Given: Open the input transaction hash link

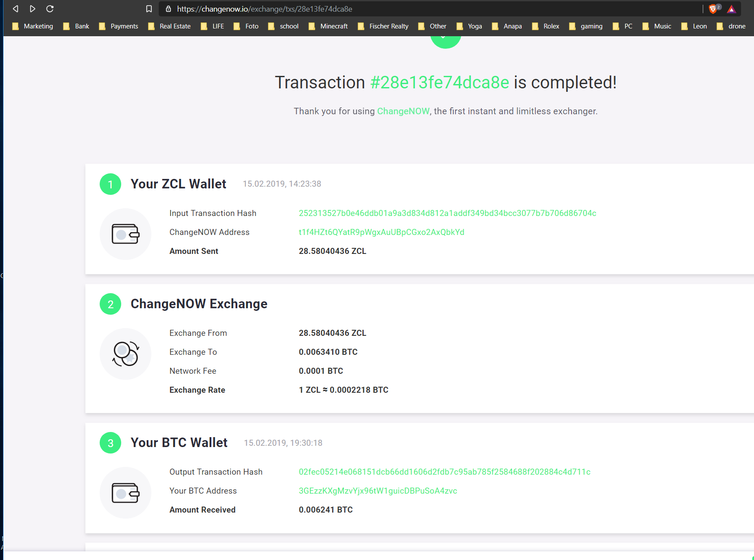Looking at the screenshot, I should tap(447, 213).
